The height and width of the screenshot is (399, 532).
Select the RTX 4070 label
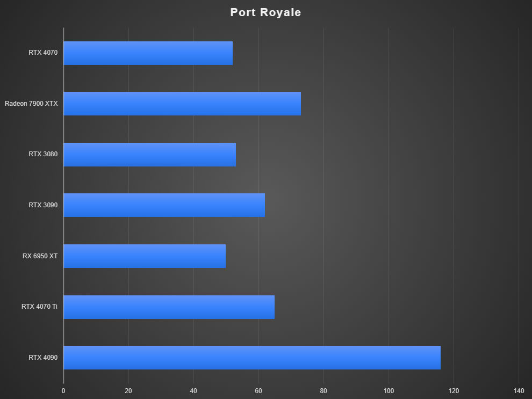coord(43,53)
